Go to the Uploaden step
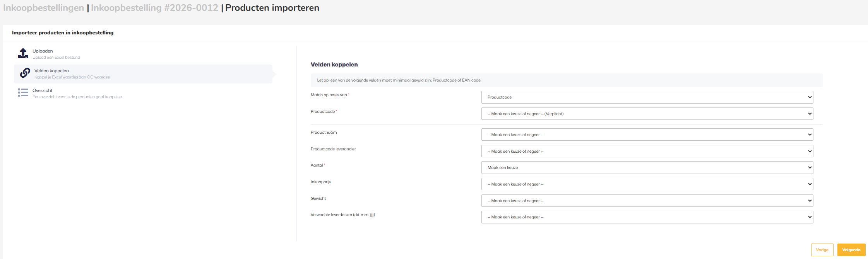This screenshot has height=259, width=868. (x=43, y=51)
